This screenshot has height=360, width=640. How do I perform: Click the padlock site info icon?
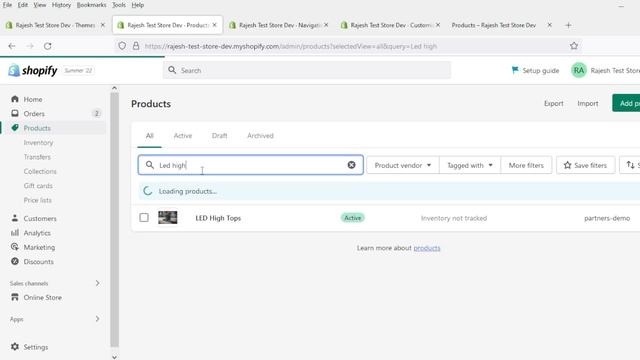click(136, 46)
